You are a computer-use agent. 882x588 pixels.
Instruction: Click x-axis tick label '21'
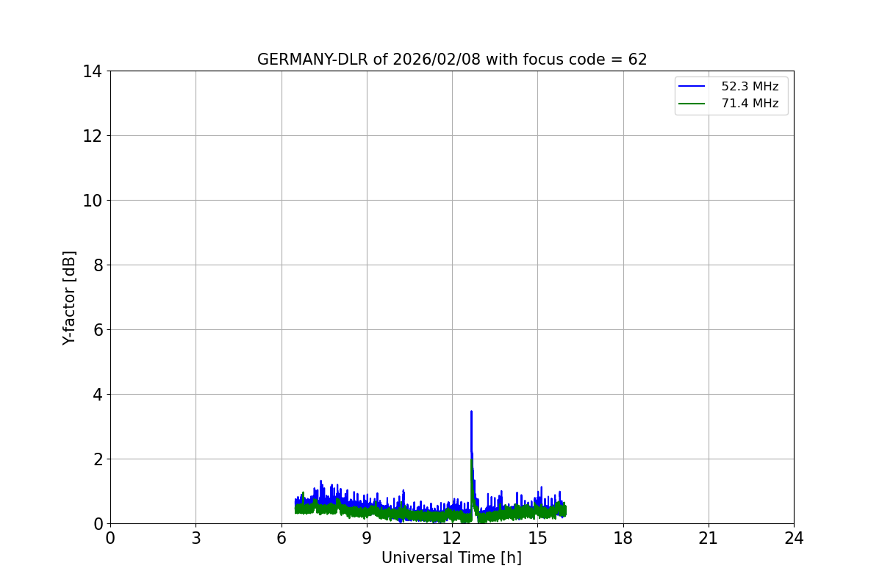click(709, 539)
